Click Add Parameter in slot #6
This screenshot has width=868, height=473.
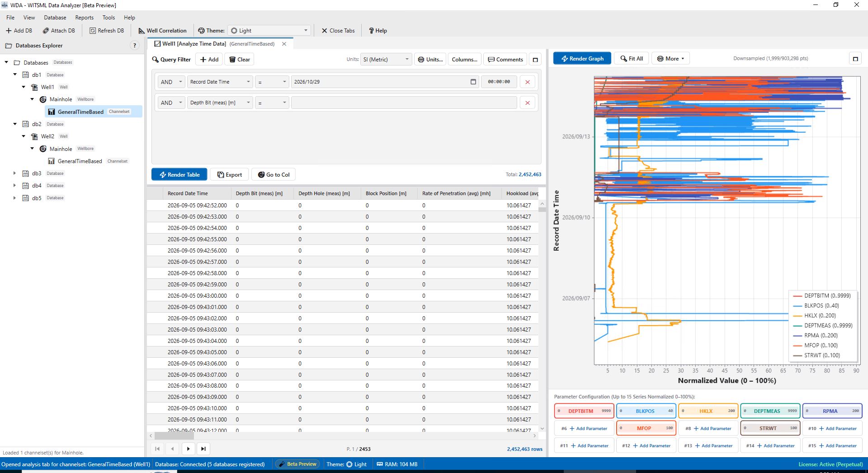tap(584, 428)
